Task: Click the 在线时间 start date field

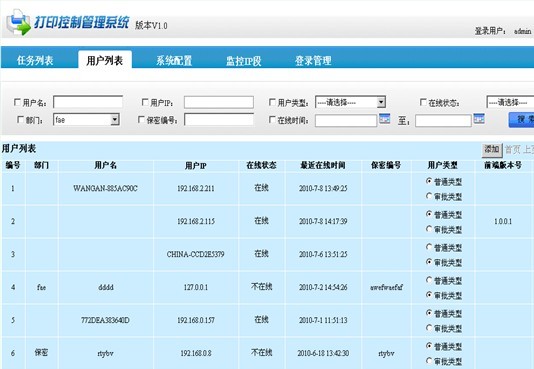Action: coord(346,121)
